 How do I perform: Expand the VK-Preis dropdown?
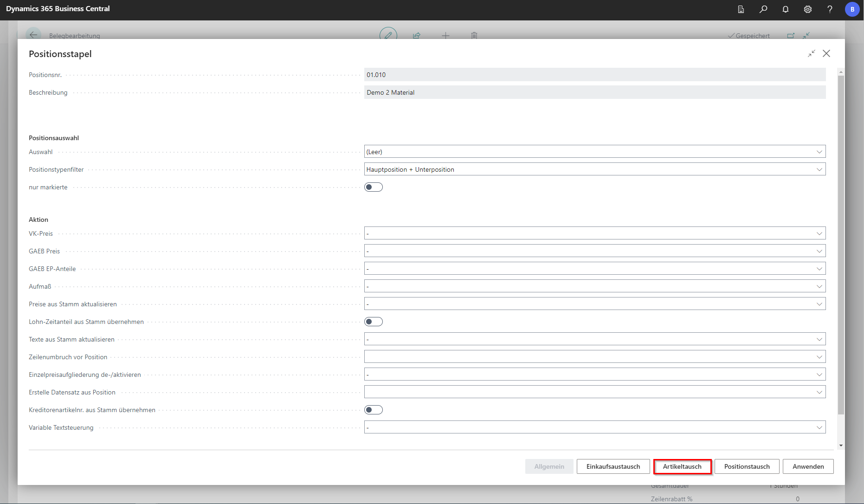pyautogui.click(x=594, y=233)
